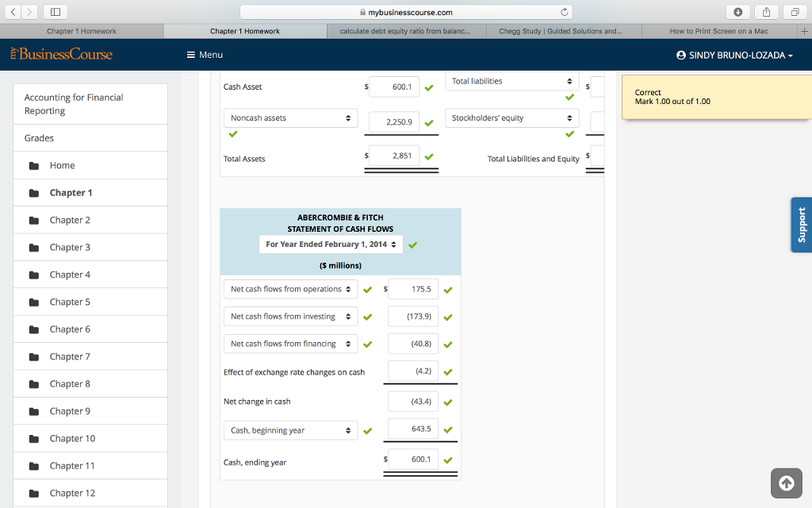Click the Chapter 1 folder icon
This screenshot has height=508, width=812.
(34, 194)
